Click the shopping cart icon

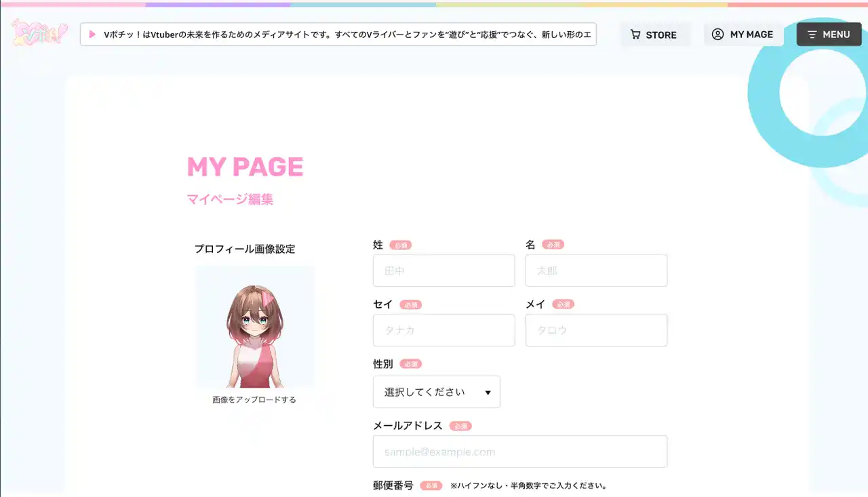635,35
